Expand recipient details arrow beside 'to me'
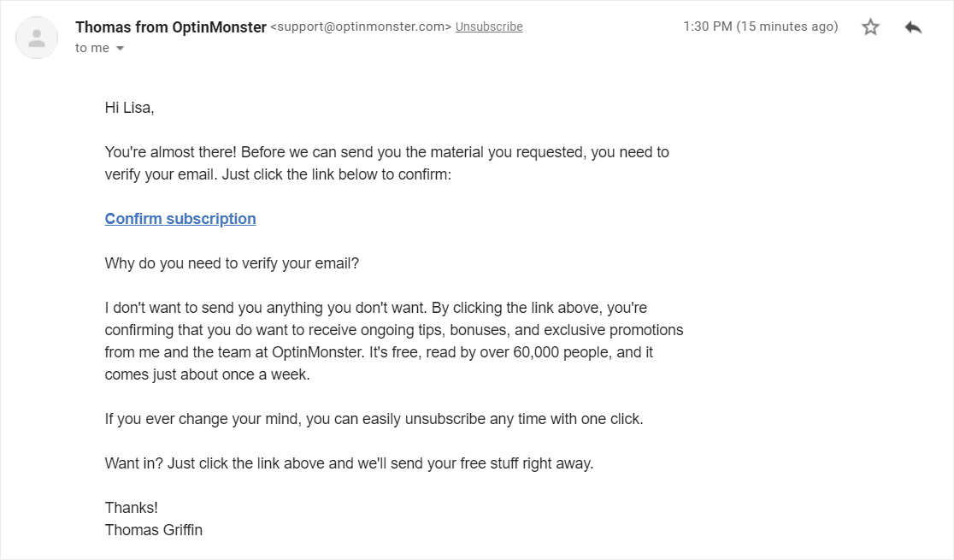This screenshot has height=560, width=954. (x=120, y=48)
